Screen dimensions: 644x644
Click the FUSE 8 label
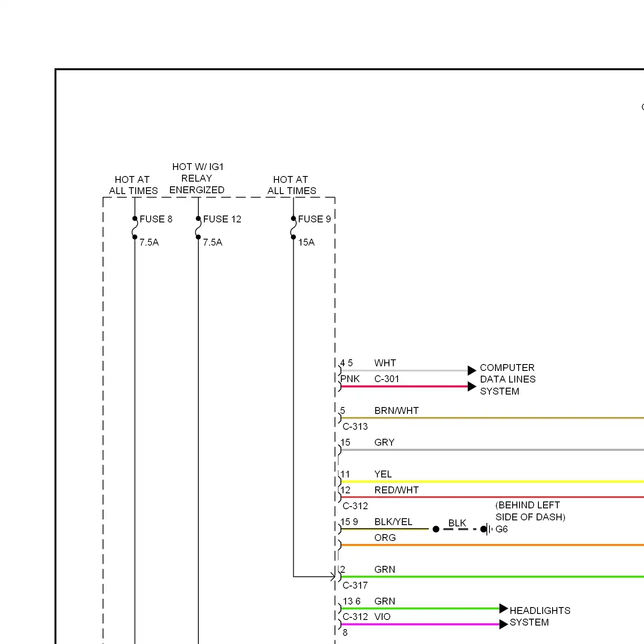coord(156,219)
